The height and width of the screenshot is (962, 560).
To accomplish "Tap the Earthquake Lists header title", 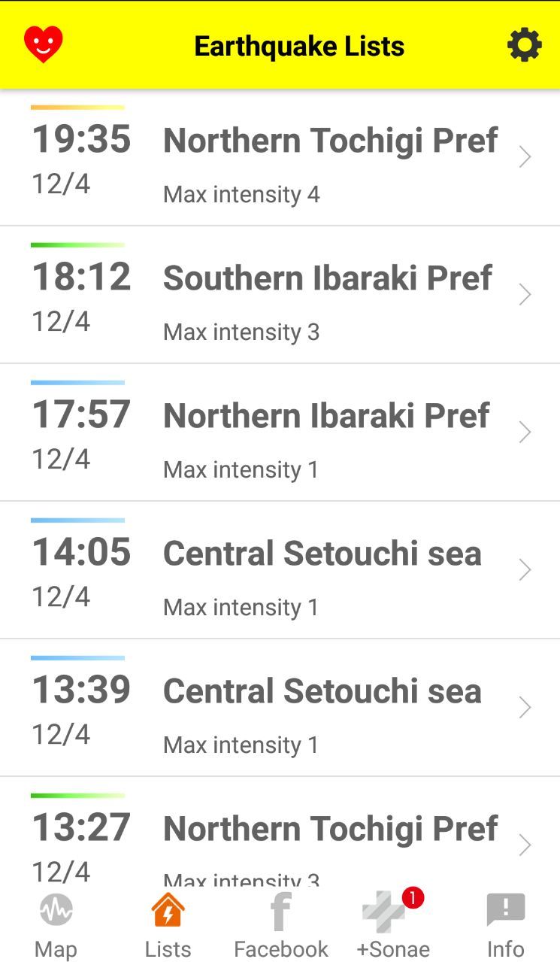I will 299,46.
